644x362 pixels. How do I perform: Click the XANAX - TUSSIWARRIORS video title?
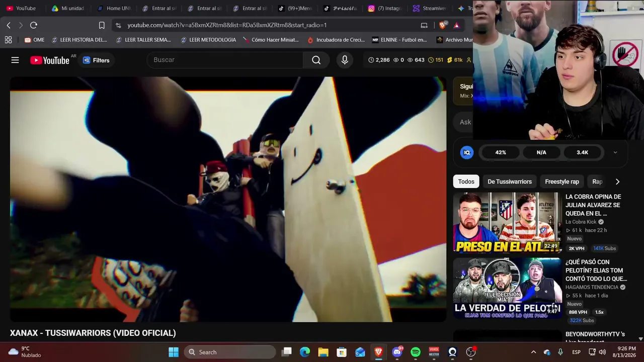point(93,333)
